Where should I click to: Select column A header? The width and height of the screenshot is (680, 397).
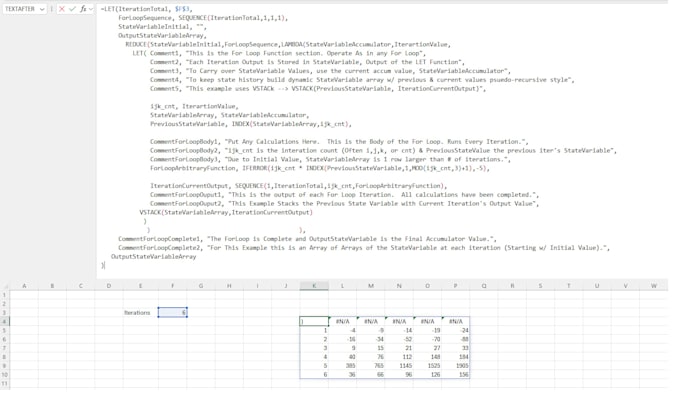point(24,286)
